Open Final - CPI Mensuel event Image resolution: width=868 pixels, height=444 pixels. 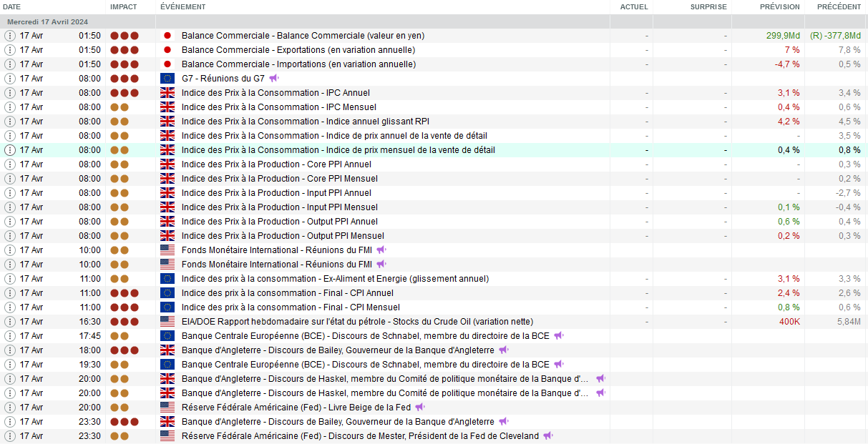291,307
